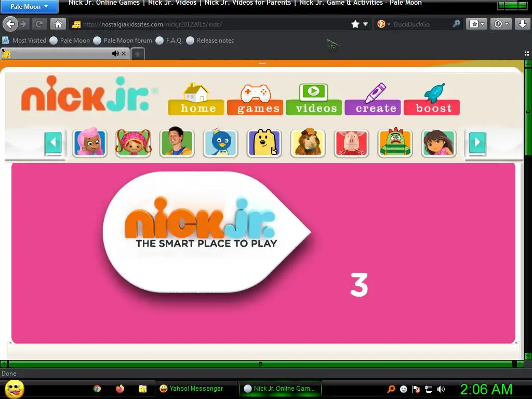Open the boost section

[x=432, y=99]
